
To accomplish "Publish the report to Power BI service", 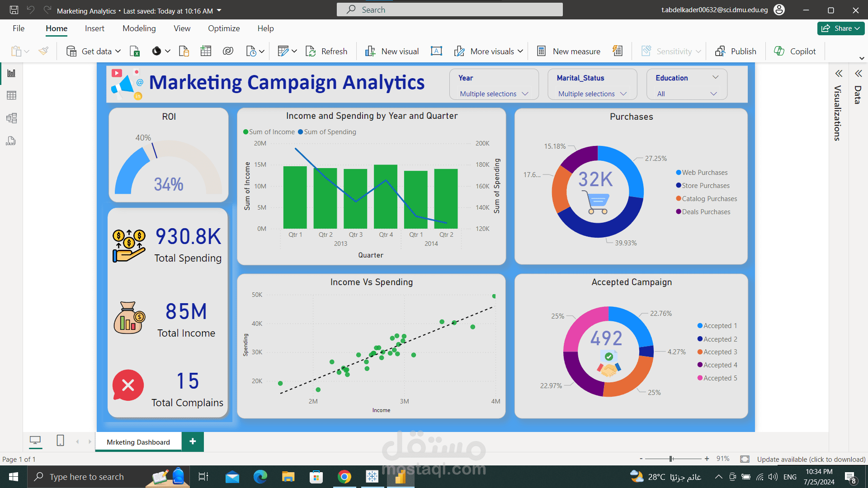I will coord(736,51).
